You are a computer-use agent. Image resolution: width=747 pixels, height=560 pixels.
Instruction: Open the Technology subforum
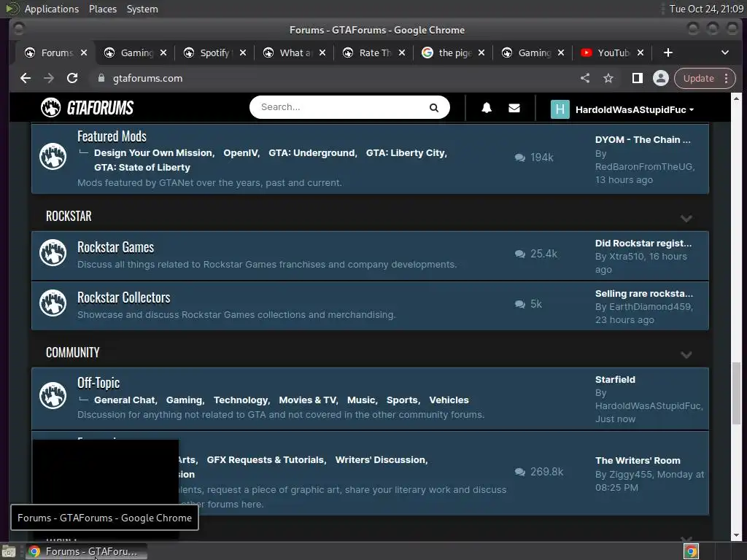pos(241,400)
